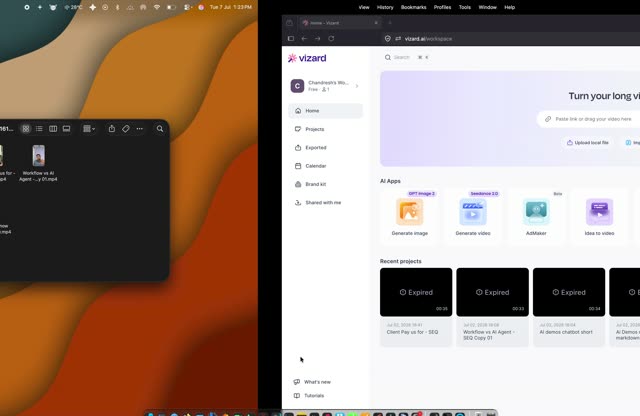Focus the Vizard Search field
This screenshot has height=416, width=640.
(x=407, y=58)
